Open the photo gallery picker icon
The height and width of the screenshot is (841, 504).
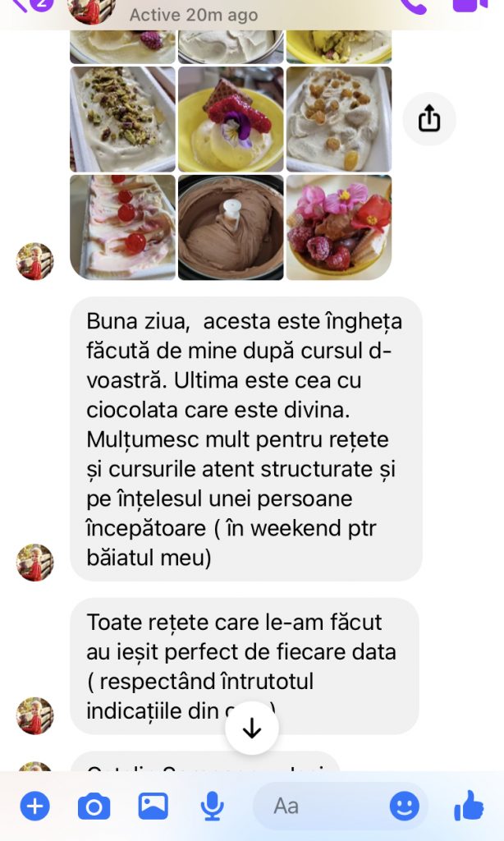(x=153, y=807)
